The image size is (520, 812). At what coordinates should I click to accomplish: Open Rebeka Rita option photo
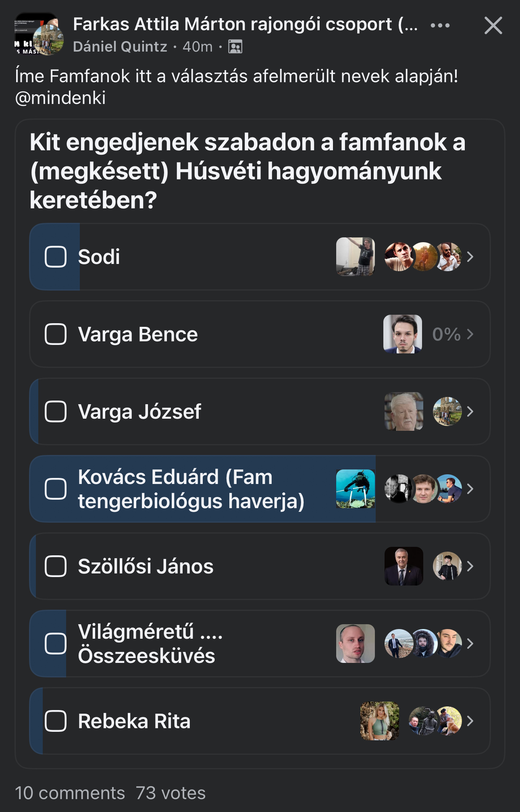(x=379, y=721)
